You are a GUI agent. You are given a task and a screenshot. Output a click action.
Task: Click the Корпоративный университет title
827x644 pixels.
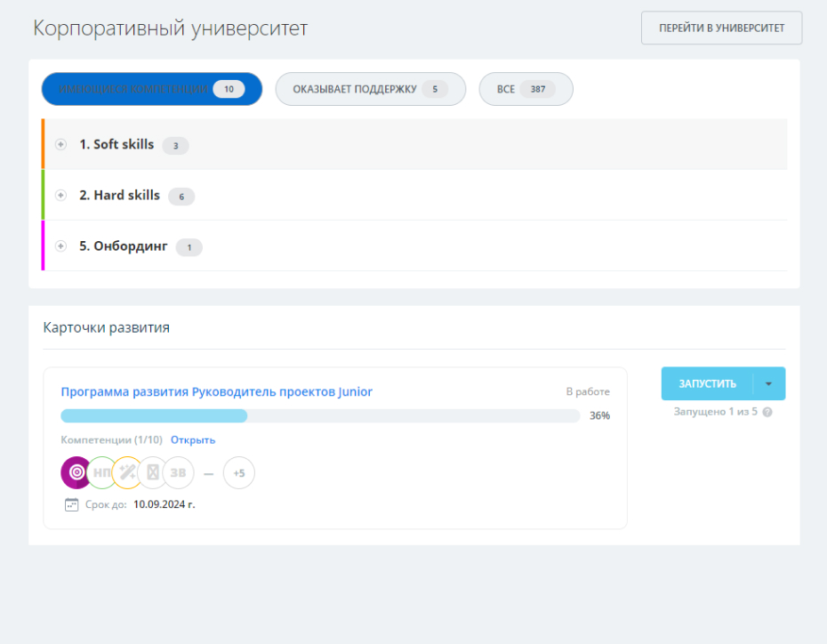tap(171, 28)
